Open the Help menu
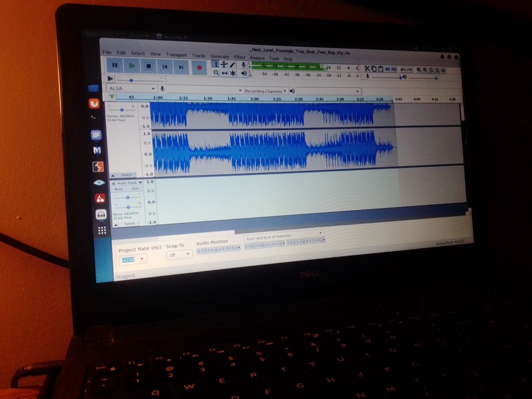Screen dimensions: 532x399 coord(288,59)
